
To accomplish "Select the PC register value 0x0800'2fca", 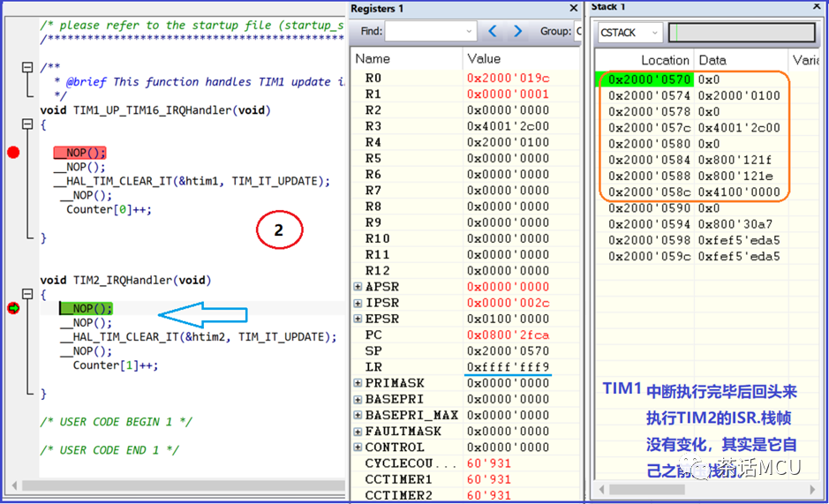I will tap(508, 335).
